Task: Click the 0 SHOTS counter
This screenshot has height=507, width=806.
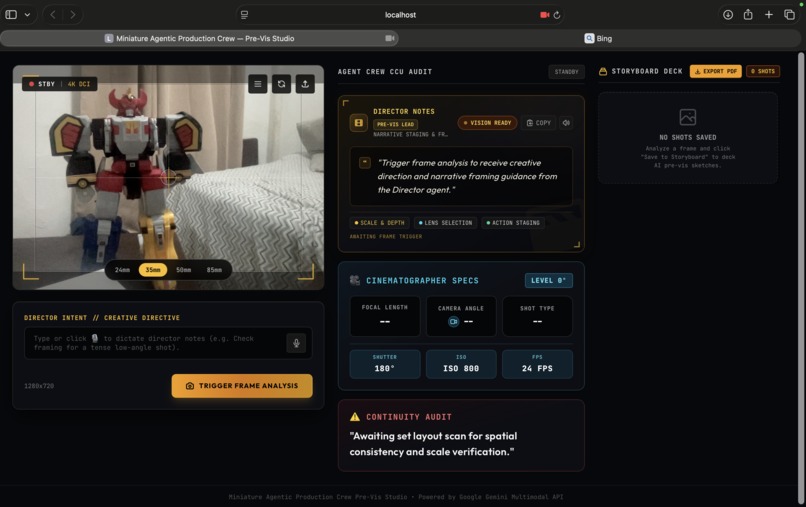Action: 763,71
